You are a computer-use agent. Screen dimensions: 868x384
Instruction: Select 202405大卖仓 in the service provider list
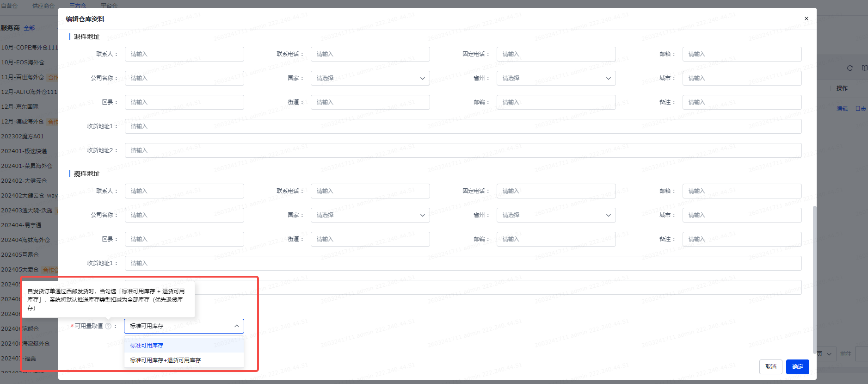pyautogui.click(x=20, y=270)
